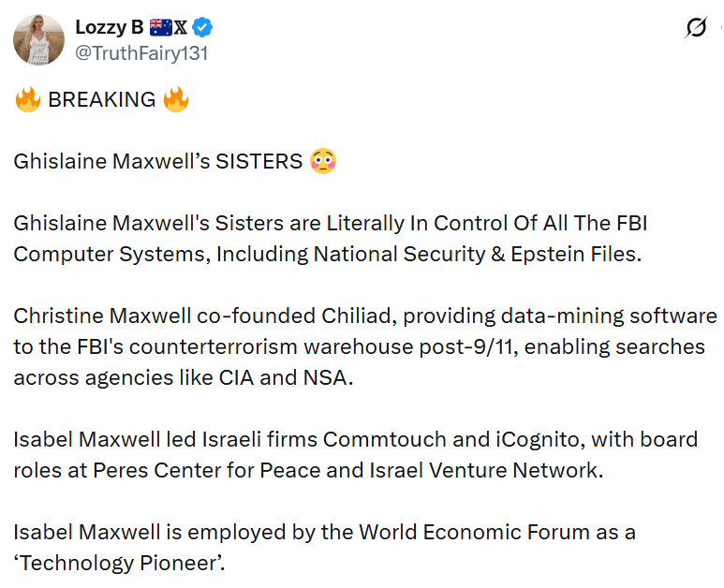Click the fire emoji after BREAKING
The image size is (724, 588).
(175, 99)
